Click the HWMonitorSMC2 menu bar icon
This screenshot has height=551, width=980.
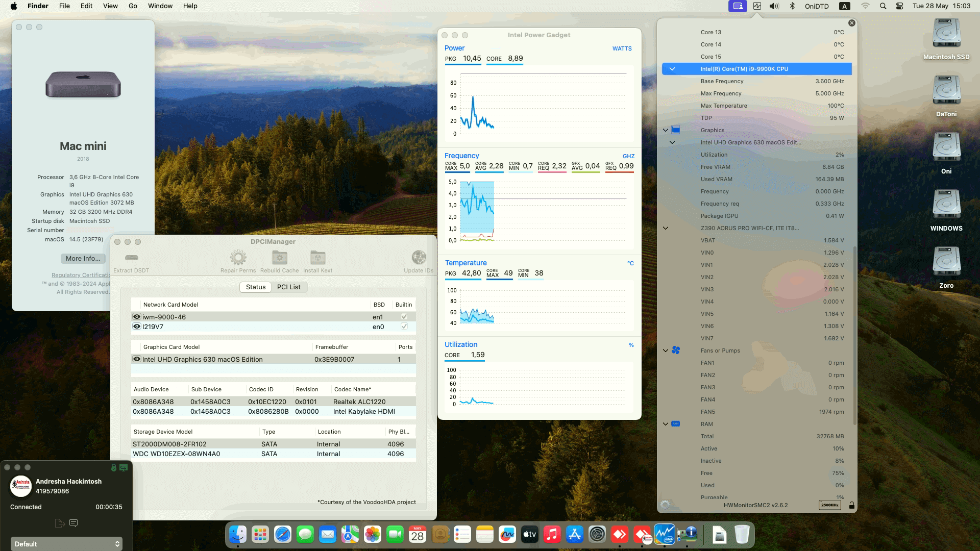coord(757,6)
